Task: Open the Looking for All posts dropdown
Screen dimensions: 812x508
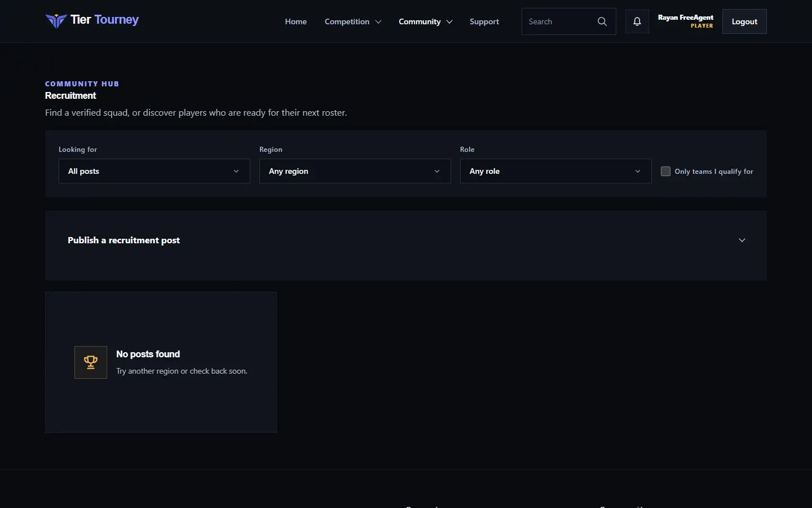Action: click(155, 171)
